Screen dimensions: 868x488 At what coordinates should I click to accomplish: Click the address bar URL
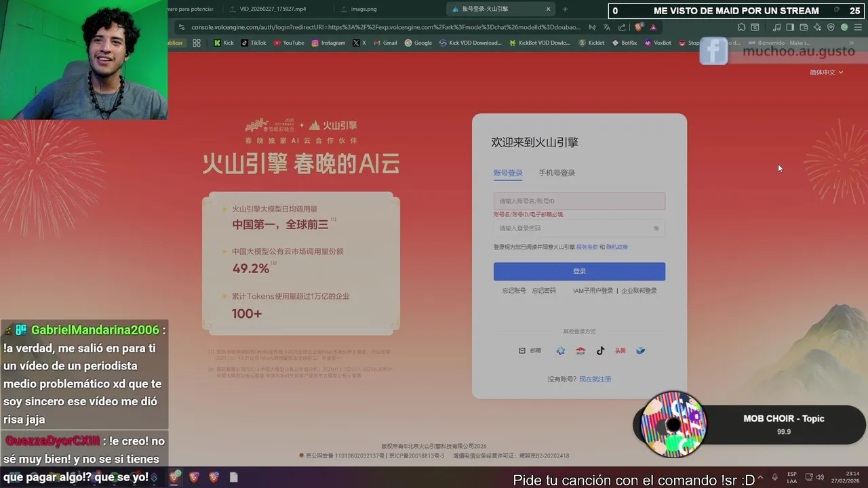(386, 27)
